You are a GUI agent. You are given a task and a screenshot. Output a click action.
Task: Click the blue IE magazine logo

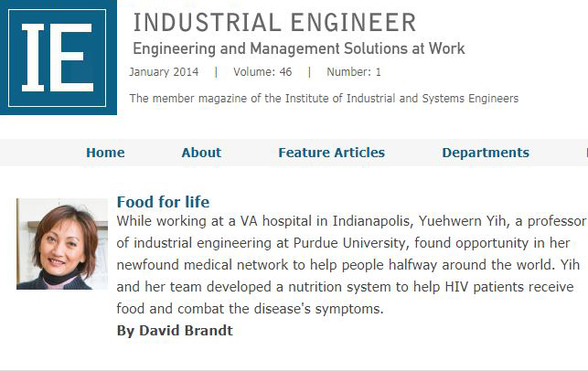pos(59,58)
